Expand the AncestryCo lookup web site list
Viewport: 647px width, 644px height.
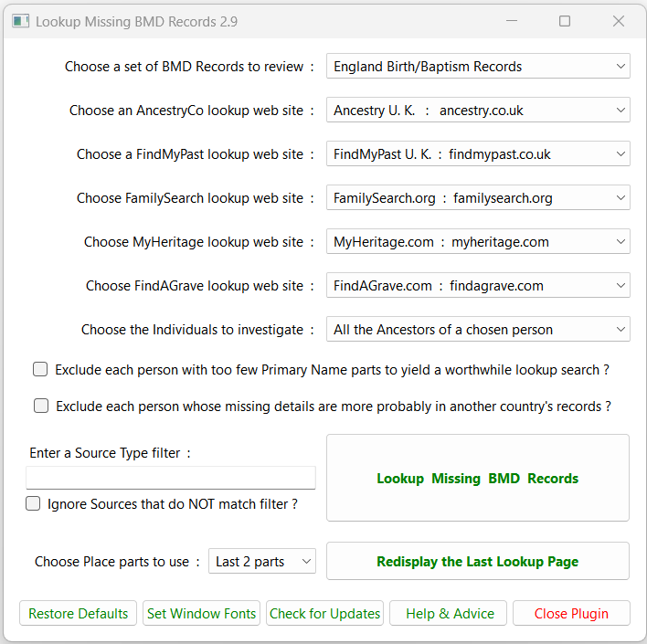[x=478, y=111]
